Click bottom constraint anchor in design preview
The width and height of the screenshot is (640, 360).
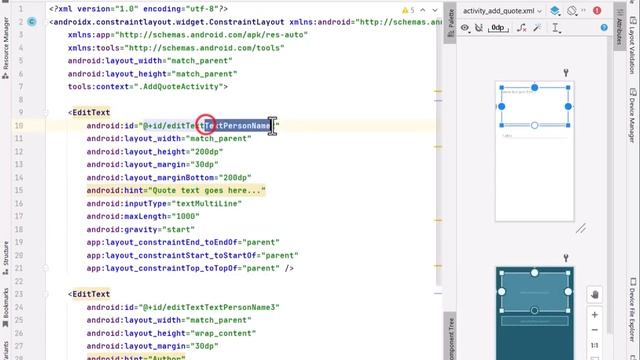[x=534, y=125]
